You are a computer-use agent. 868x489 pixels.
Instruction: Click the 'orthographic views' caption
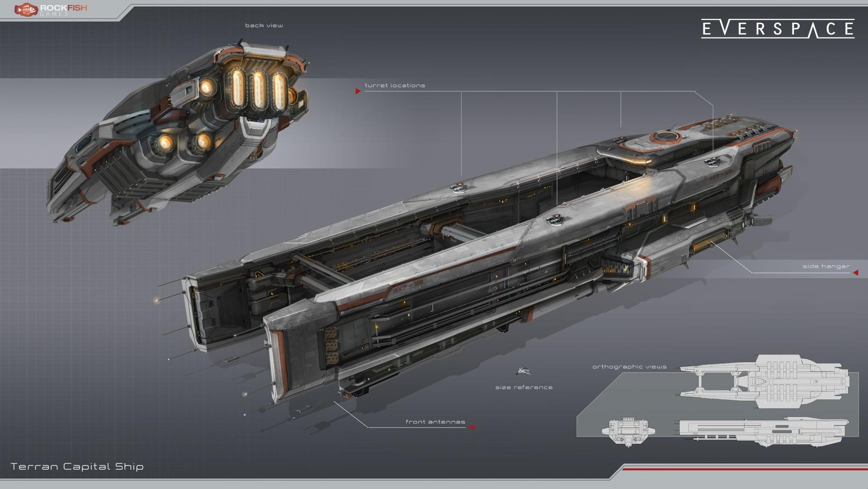coord(629,367)
